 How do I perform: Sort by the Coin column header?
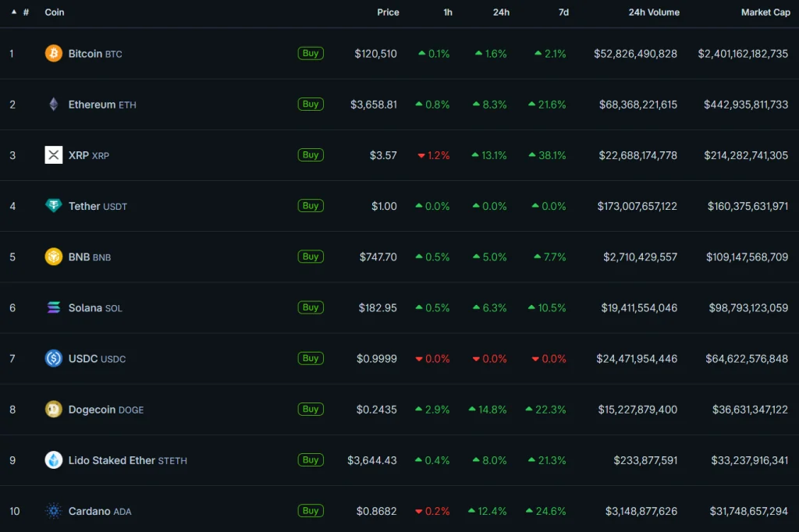pos(55,12)
